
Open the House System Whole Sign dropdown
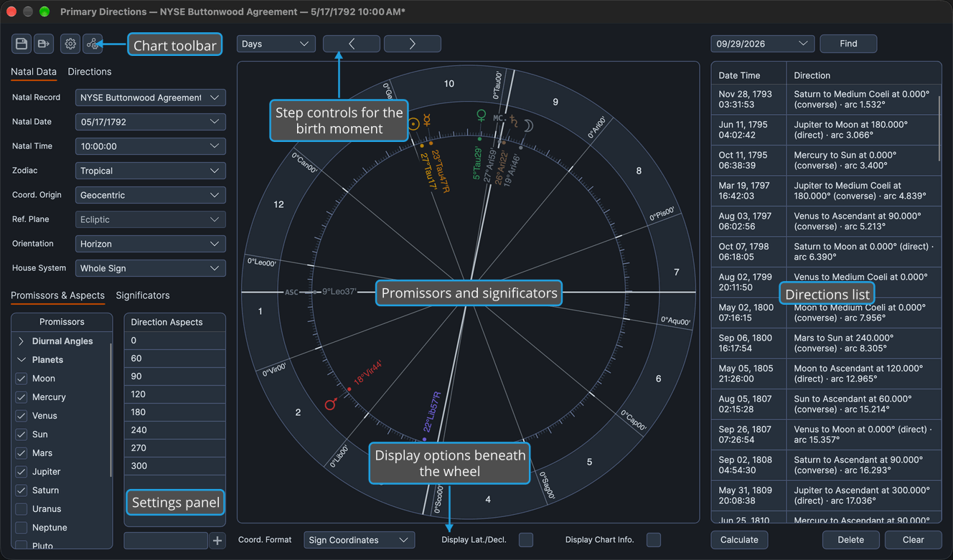coord(151,268)
